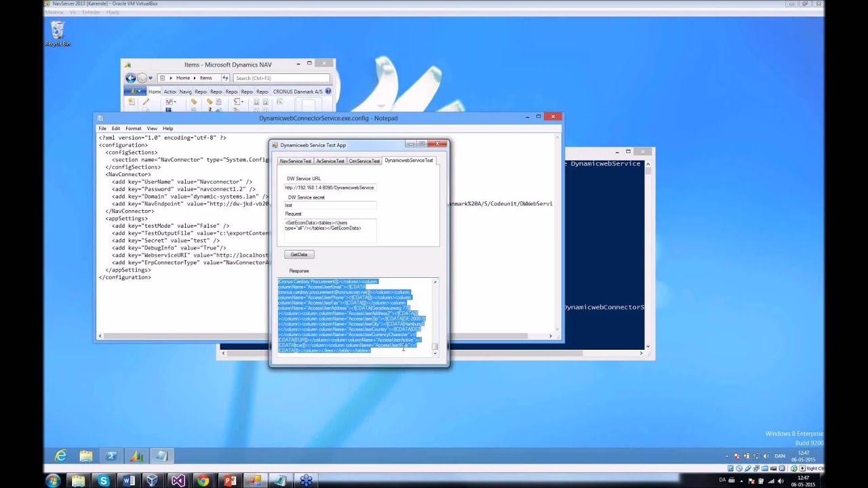Click the DW Service secret field
The height and width of the screenshot is (488, 868).
coord(330,205)
